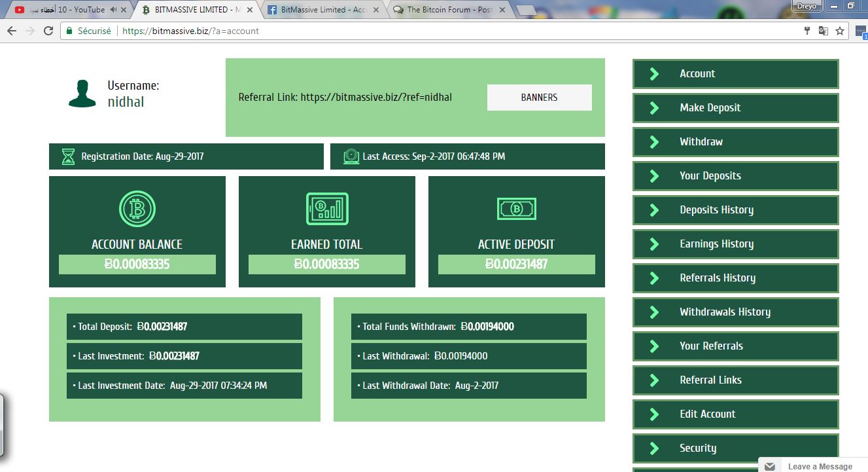Go to Withdraw in sidebar
Image resolution: width=868 pixels, height=472 pixels.
735,142
